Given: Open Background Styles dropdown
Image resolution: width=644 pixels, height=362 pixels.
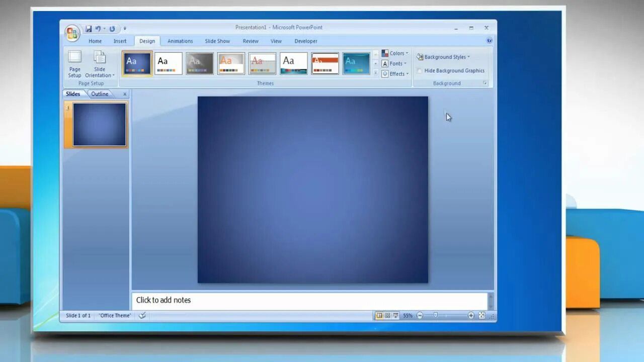Looking at the screenshot, I should [x=443, y=57].
